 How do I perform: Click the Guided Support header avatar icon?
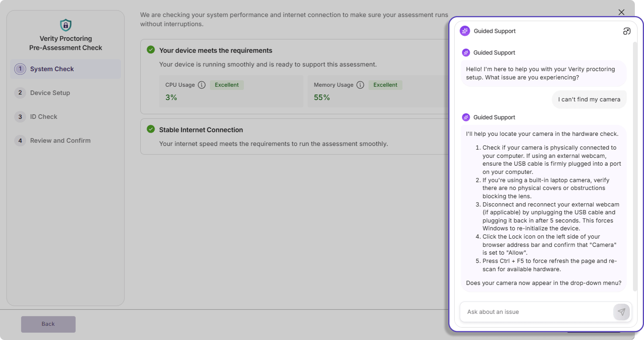(x=465, y=31)
